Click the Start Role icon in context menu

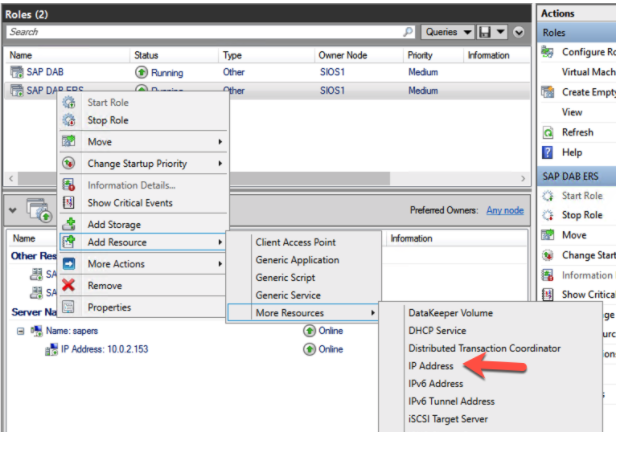point(69,103)
